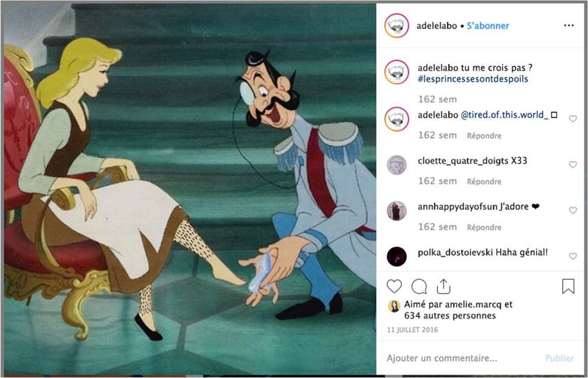This screenshot has width=588, height=378.
Task: Open the three-dot more options menu
Action: pos(569,26)
